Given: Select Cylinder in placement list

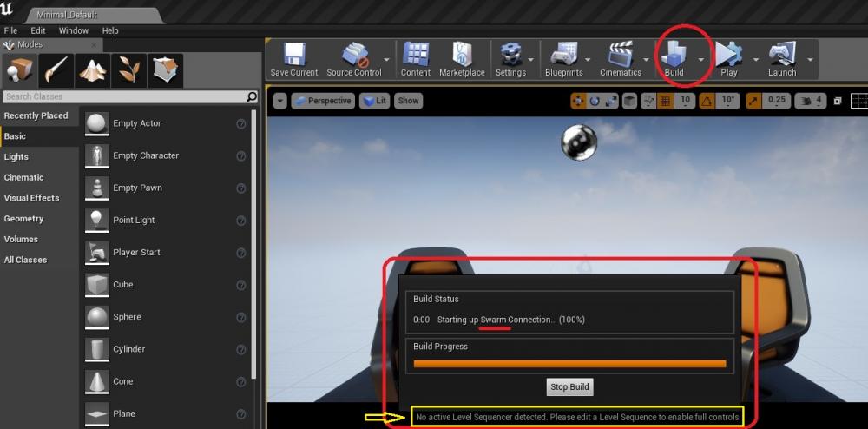Looking at the screenshot, I should coord(165,349).
